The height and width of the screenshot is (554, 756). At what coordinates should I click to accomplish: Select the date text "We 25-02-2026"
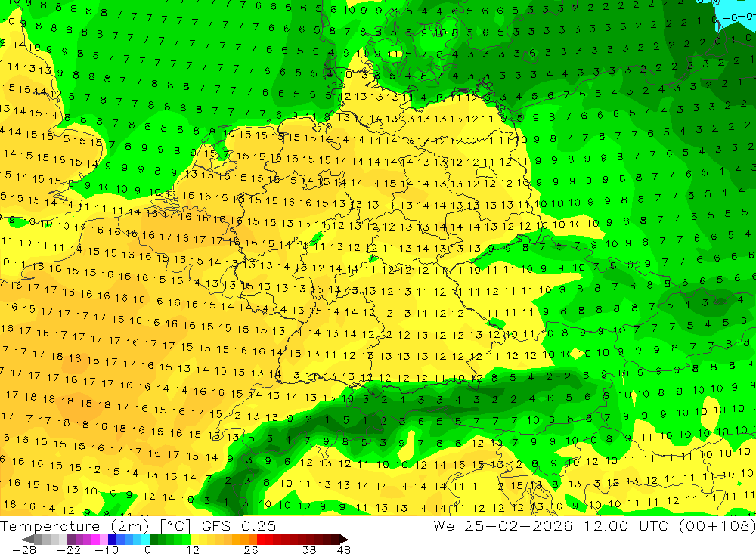(x=503, y=525)
